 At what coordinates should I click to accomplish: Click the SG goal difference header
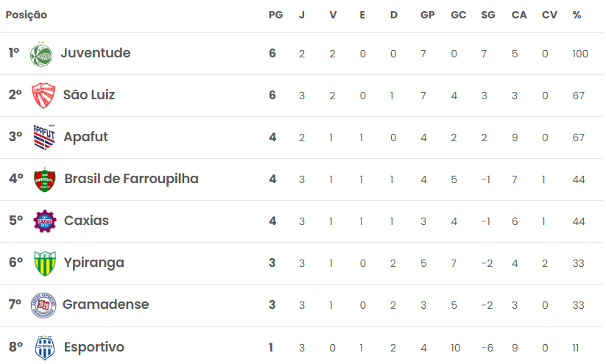(x=488, y=15)
